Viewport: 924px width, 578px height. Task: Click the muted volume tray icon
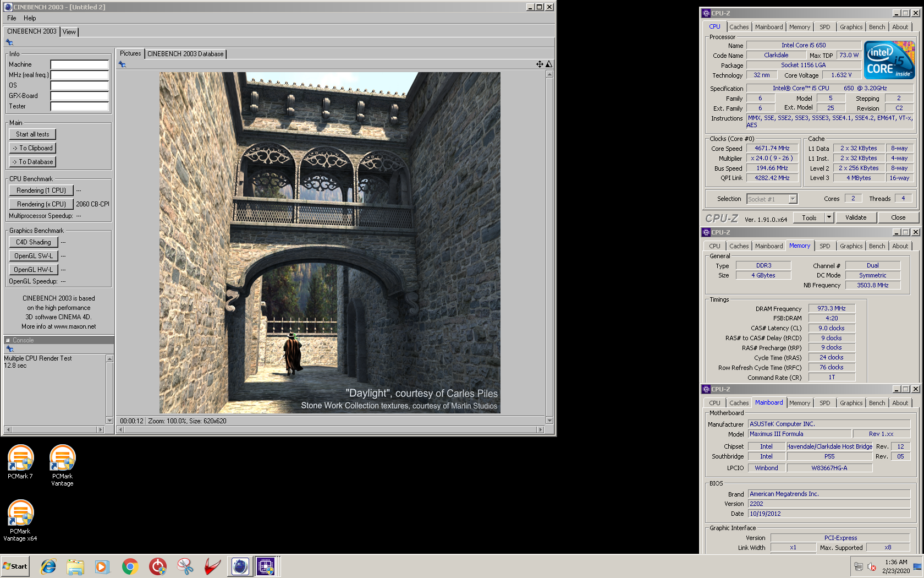tap(872, 566)
